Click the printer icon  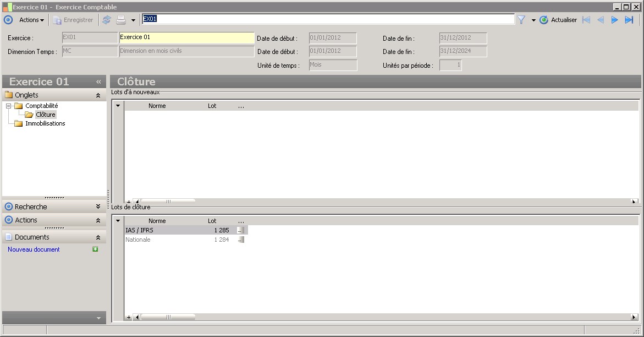[x=121, y=20]
